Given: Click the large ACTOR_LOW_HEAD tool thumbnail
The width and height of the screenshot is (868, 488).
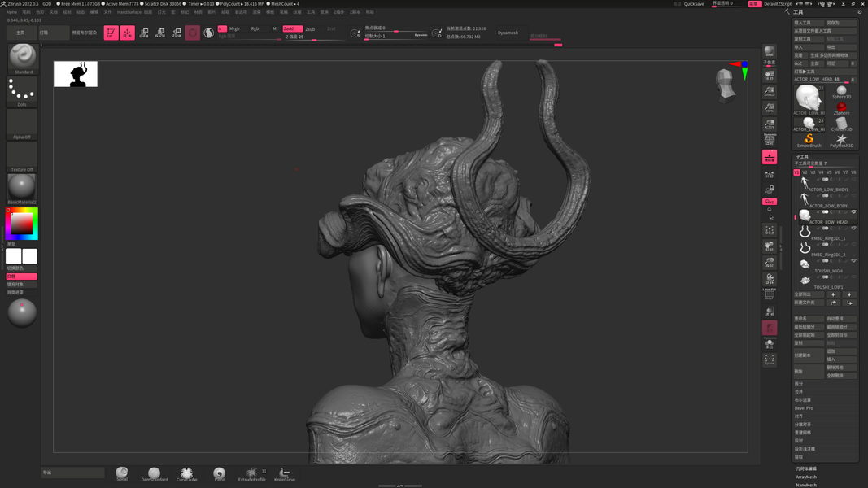Looking at the screenshot, I should 809,99.
